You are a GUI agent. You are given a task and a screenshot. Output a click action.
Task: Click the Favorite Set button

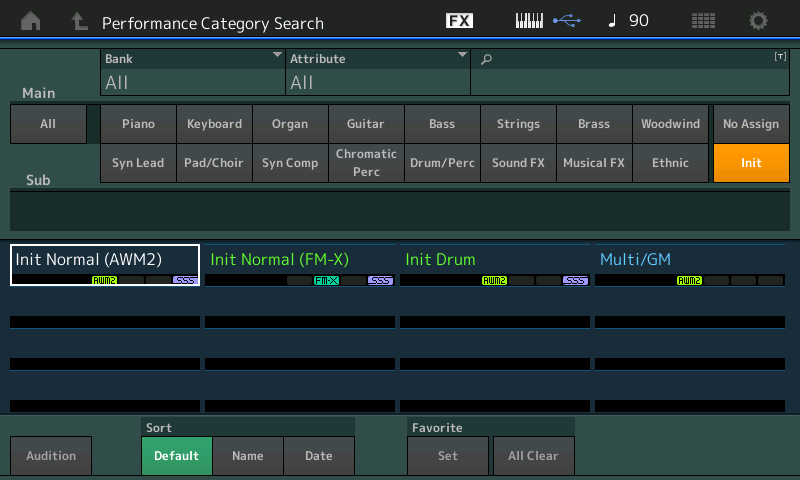[448, 456]
